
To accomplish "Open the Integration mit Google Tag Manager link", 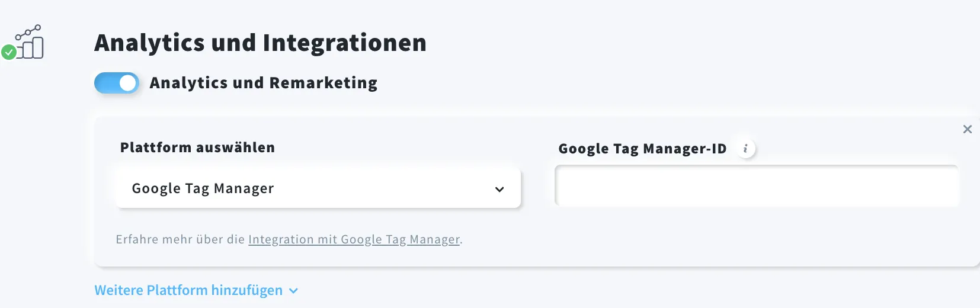I will pos(354,239).
